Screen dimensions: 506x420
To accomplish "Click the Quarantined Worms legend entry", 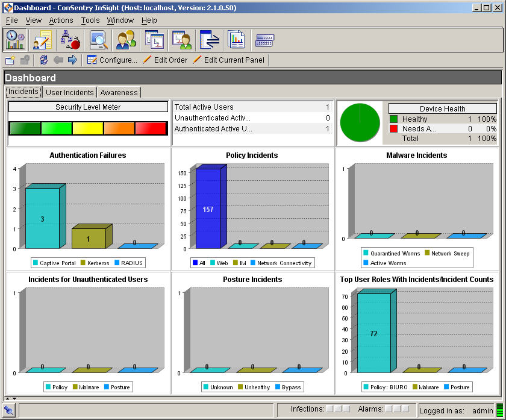I will click(392, 253).
